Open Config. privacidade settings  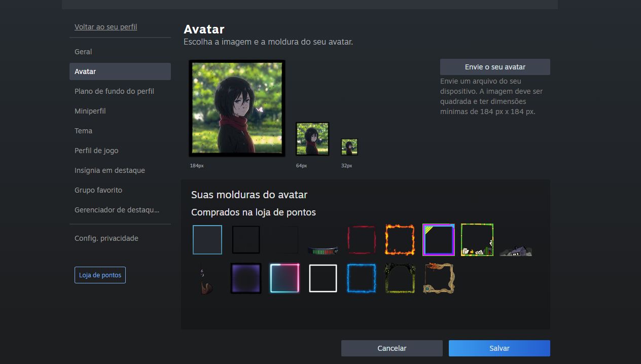(120, 238)
